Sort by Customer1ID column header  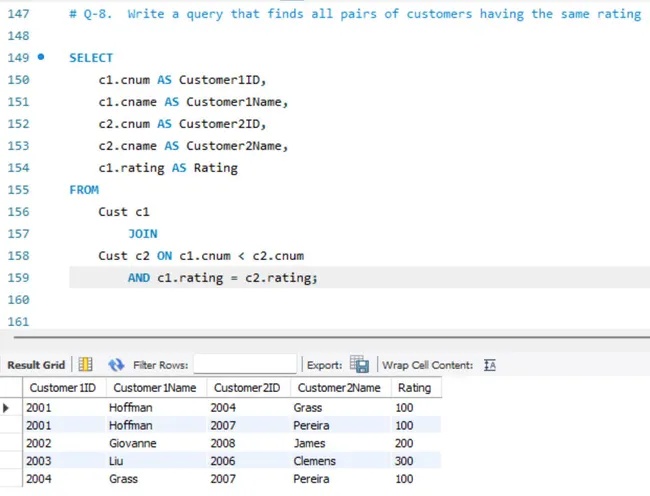[63, 388]
